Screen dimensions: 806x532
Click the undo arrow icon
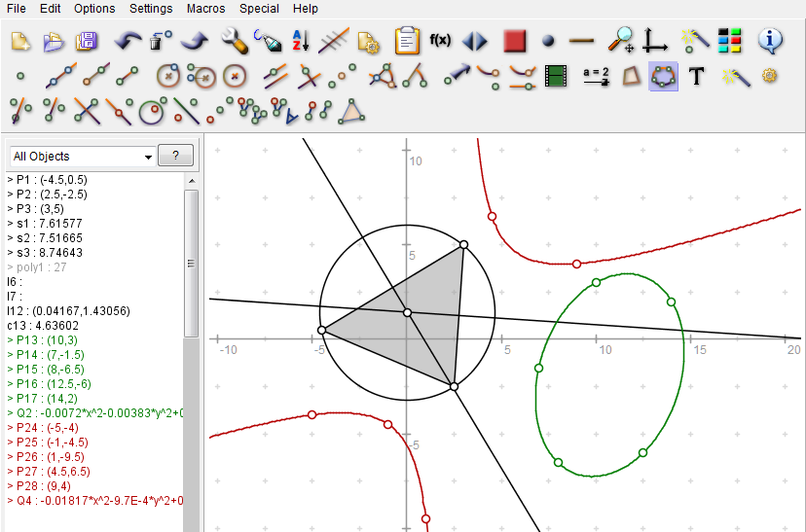128,41
